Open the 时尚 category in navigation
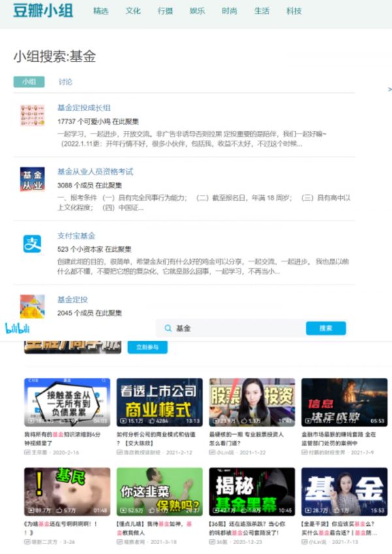This screenshot has width=392, height=554. [229, 11]
